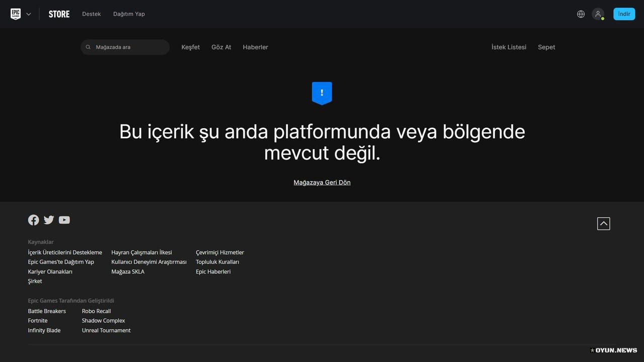
Task: Open Hayran Çalışmaları İlkesi link
Action: [x=141, y=252]
